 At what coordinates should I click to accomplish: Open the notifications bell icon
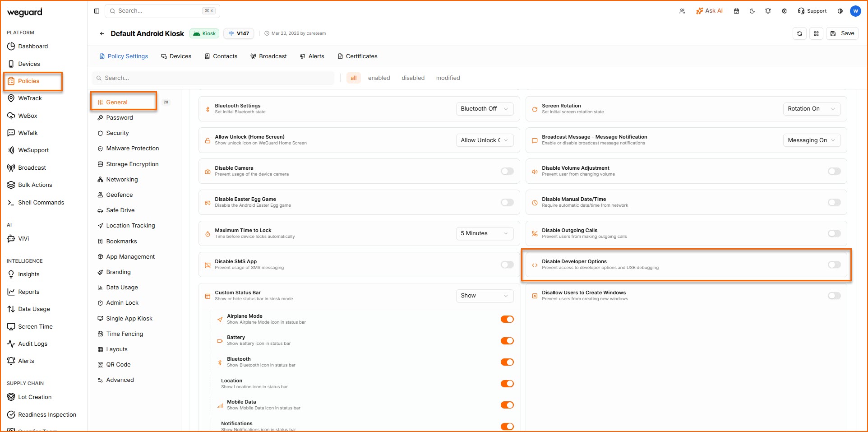[768, 11]
